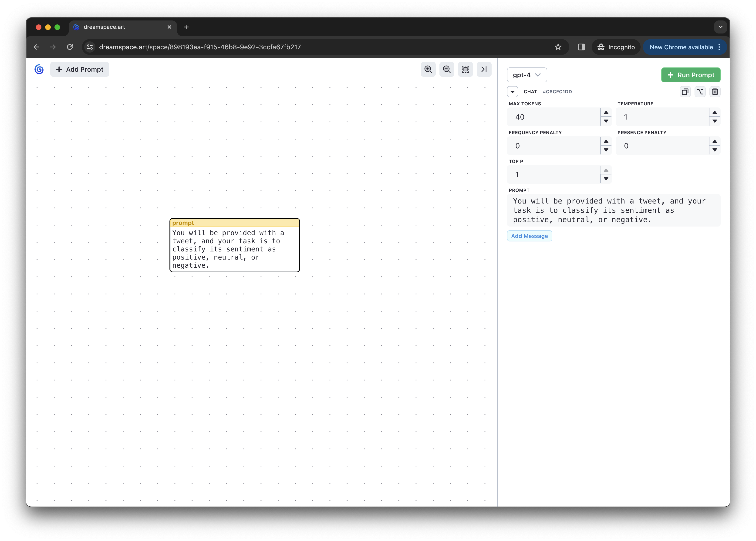Click the duplicate prompt copy icon
Image resolution: width=756 pixels, height=541 pixels.
[x=685, y=92]
